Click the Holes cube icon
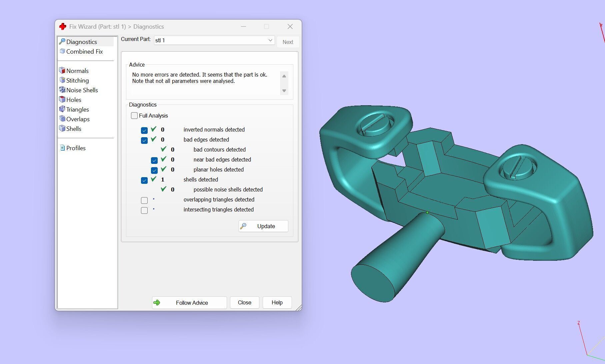The image size is (605, 364). click(62, 100)
